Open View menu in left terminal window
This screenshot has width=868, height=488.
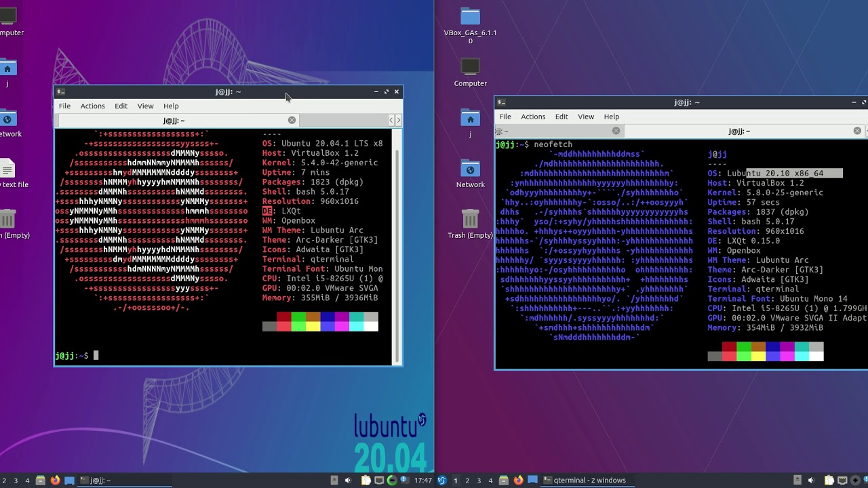[145, 106]
